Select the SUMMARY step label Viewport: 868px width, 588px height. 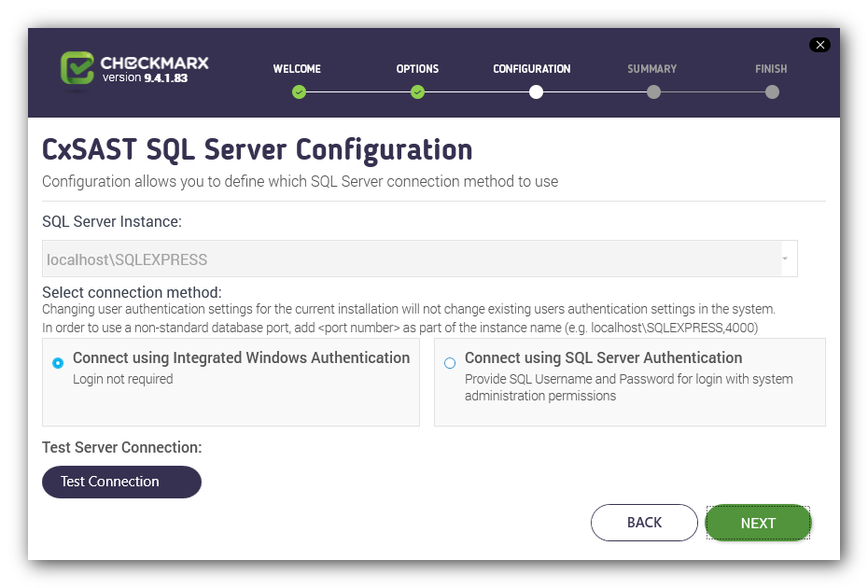click(x=652, y=69)
